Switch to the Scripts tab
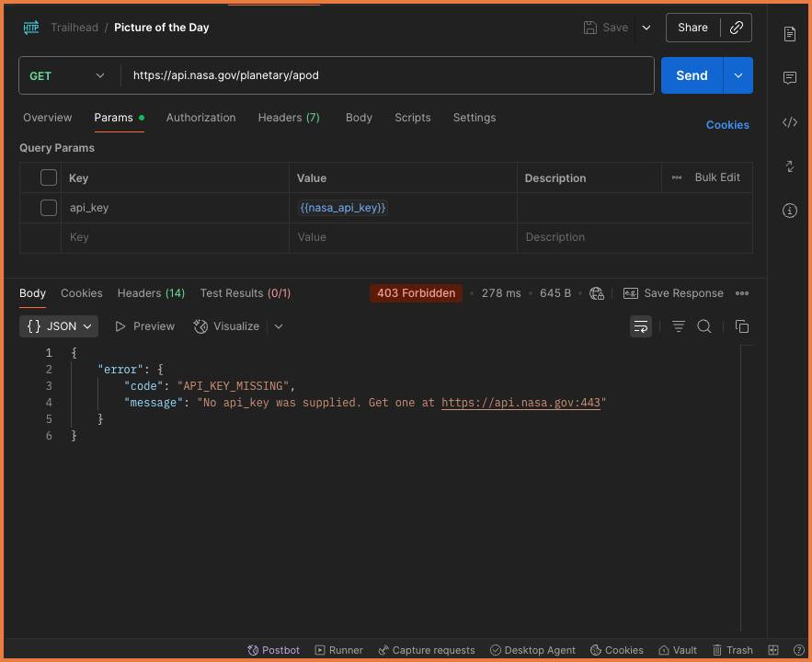Image resolution: width=812 pixels, height=662 pixels. pyautogui.click(x=413, y=118)
